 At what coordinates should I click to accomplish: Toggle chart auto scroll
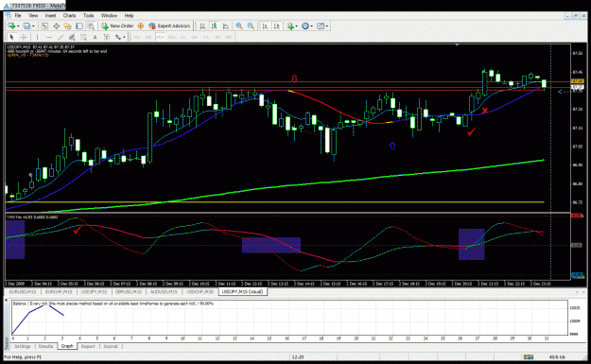pyautogui.click(x=265, y=26)
